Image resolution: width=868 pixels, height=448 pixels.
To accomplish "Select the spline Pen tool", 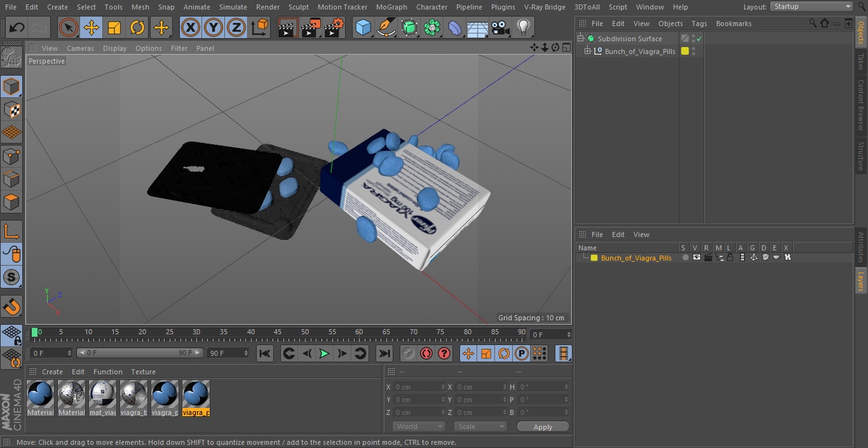I will point(386,27).
